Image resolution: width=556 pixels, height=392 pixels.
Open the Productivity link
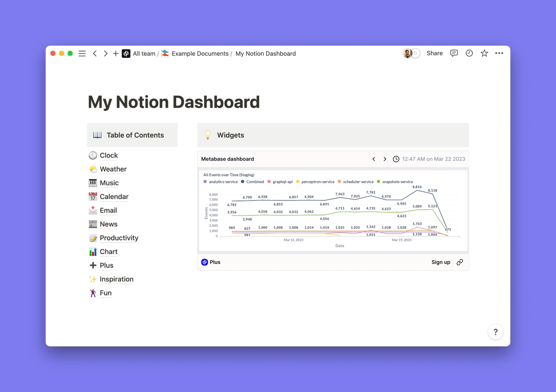pyautogui.click(x=119, y=238)
